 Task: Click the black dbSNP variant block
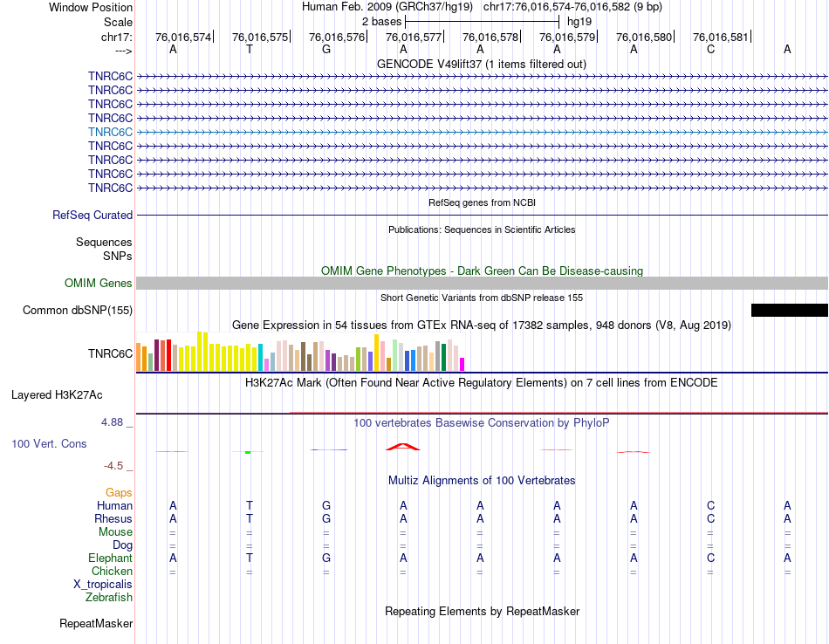coord(790,310)
